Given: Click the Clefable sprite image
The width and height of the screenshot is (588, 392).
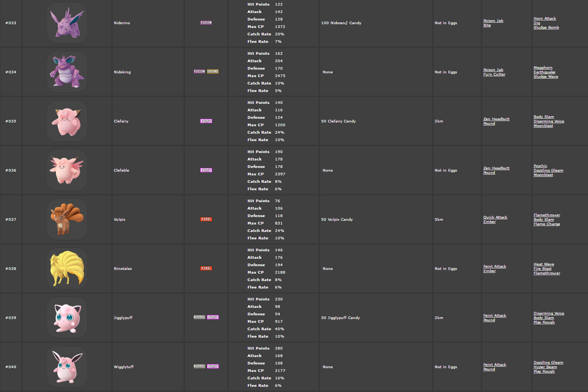Looking at the screenshot, I should (67, 170).
